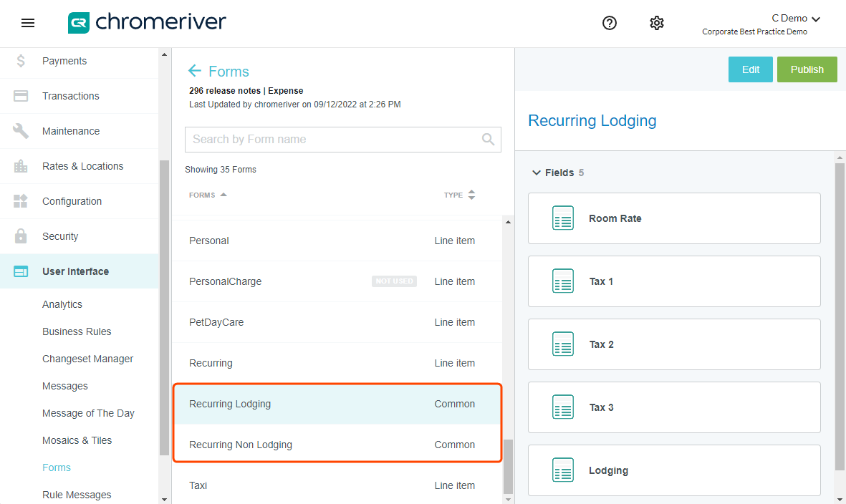Screen dimensions: 846x504
Task: Click the Payments dollar sign icon
Action: point(21,61)
